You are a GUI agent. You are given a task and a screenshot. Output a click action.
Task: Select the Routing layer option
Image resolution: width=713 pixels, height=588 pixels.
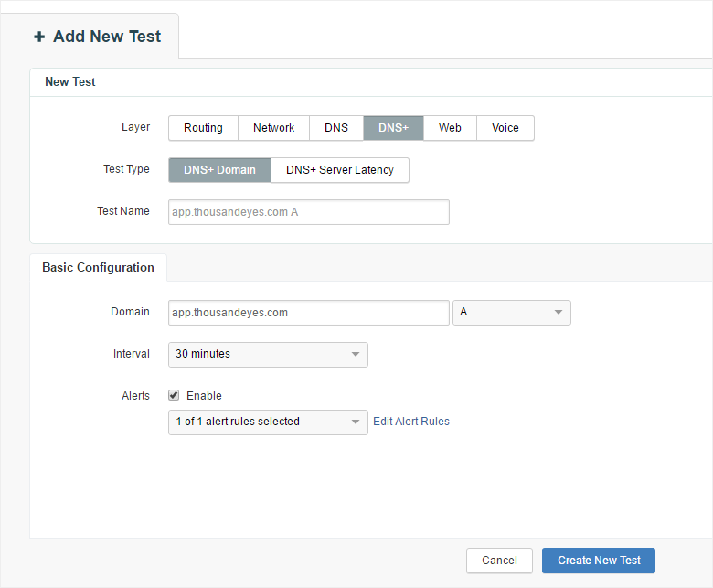pos(203,128)
